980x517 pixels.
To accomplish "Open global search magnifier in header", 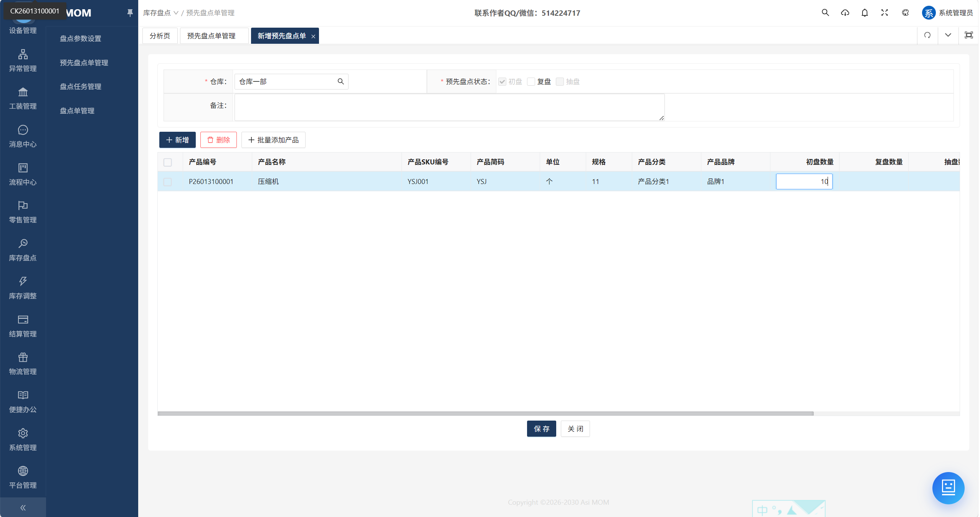I will coord(825,13).
